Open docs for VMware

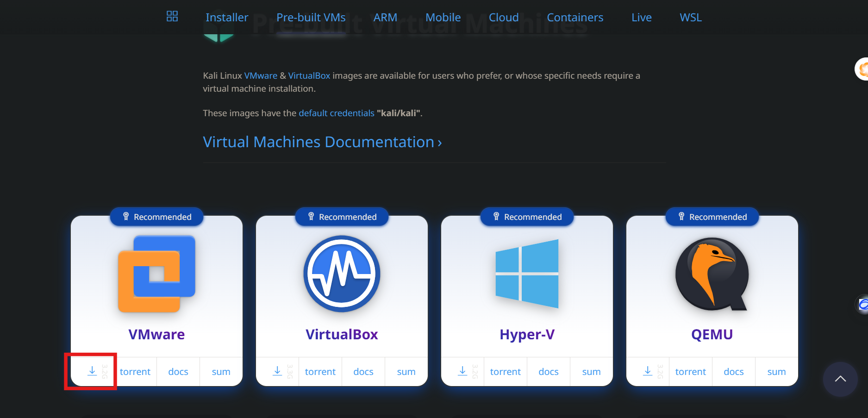point(178,372)
